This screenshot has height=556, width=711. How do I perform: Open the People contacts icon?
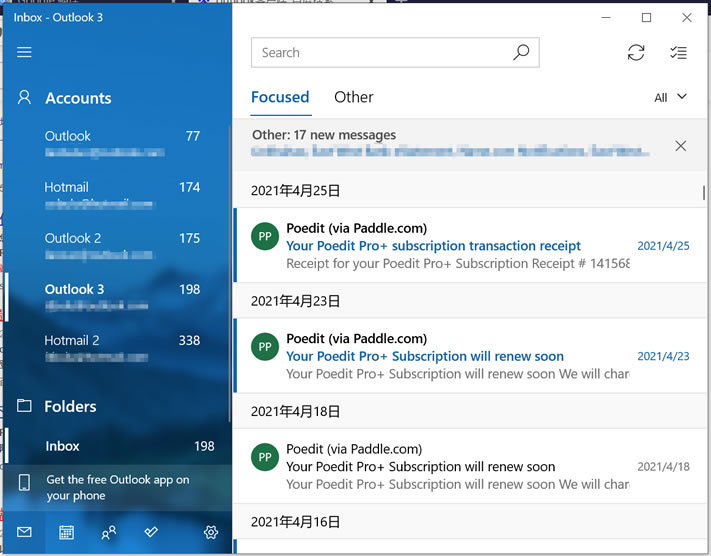pos(108,532)
